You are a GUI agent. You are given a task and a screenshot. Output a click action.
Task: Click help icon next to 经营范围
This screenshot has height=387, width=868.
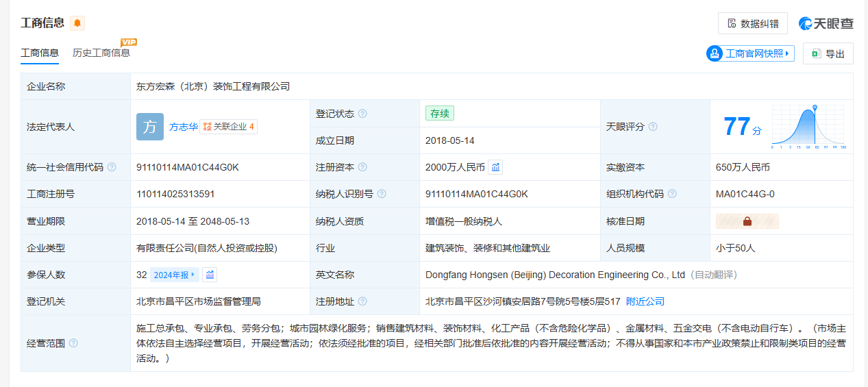pos(73,343)
